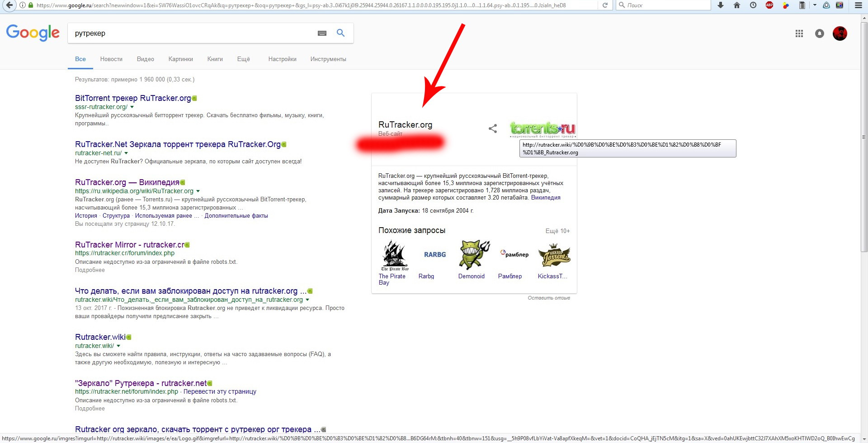Click Подробнее under rutracker.net result

point(90,409)
